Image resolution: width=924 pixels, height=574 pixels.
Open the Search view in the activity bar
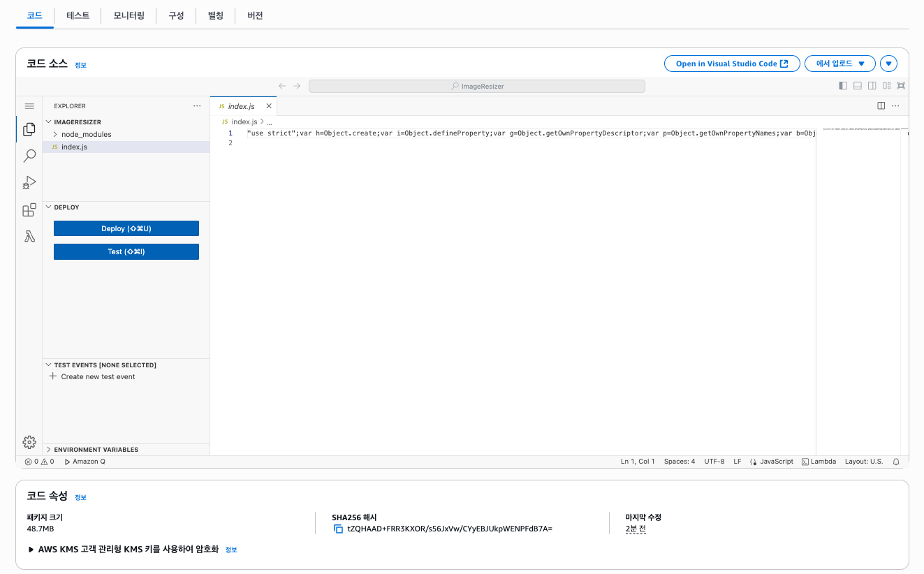click(x=29, y=156)
